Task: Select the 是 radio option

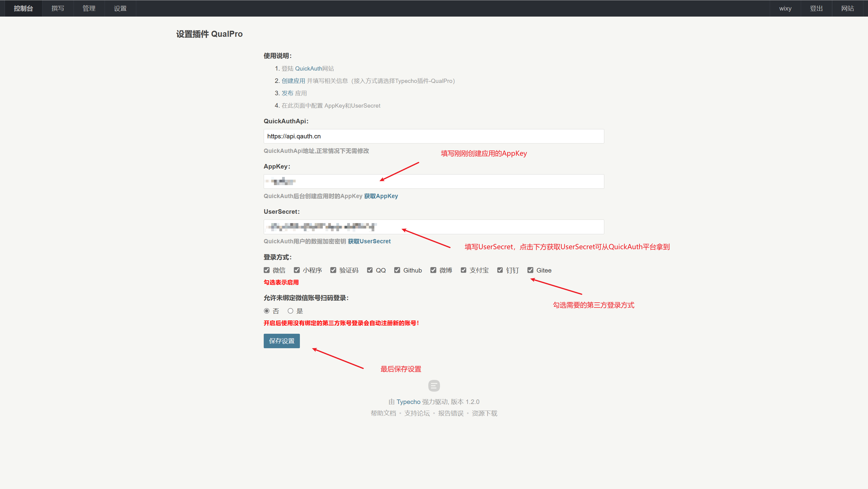Action: 291,311
